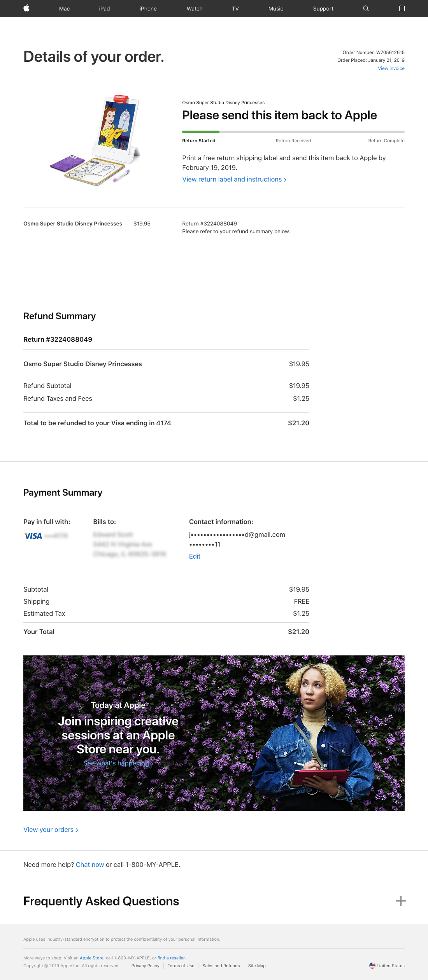
Task: Click the Apple logo icon
Action: coord(26,8)
